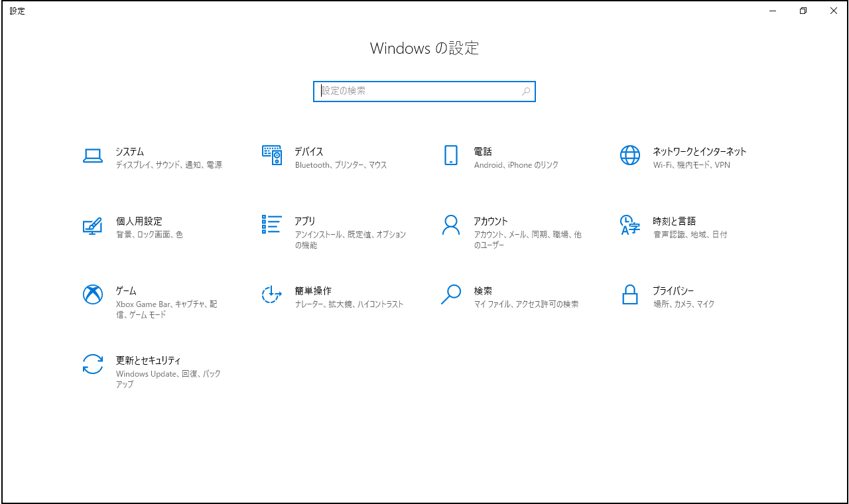Minimize the 設定 window

click(773, 11)
